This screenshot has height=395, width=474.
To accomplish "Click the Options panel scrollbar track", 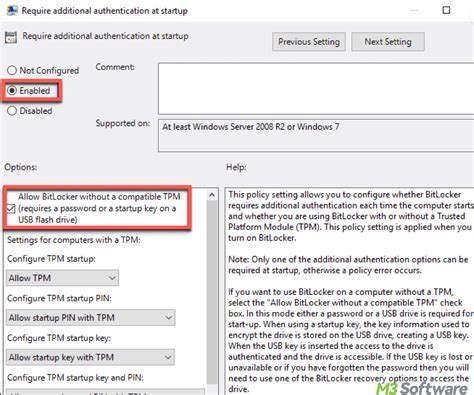I will [x=212, y=292].
